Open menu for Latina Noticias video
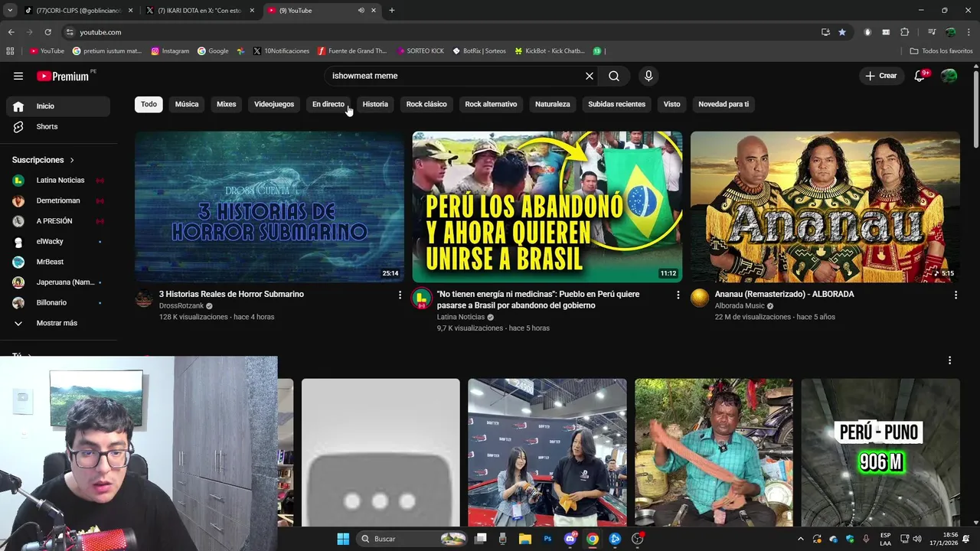The width and height of the screenshot is (980, 551). click(678, 295)
